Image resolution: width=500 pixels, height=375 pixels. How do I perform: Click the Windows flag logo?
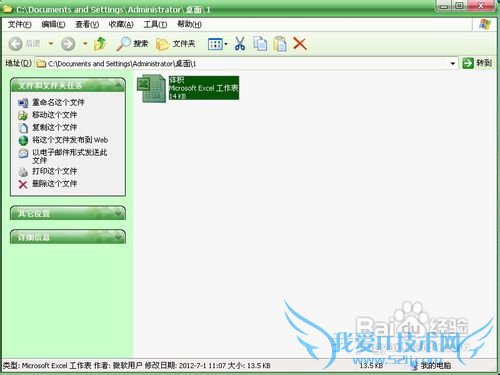[485, 24]
